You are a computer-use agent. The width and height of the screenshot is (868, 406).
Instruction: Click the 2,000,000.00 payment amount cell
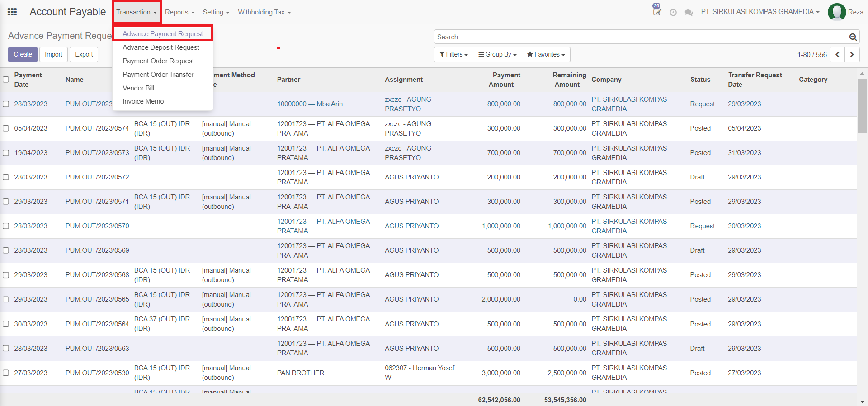point(501,299)
